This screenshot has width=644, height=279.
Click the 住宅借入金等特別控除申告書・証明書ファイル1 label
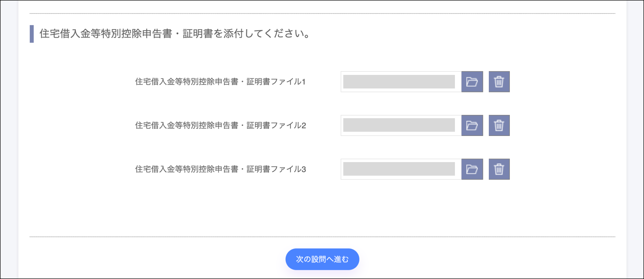220,82
